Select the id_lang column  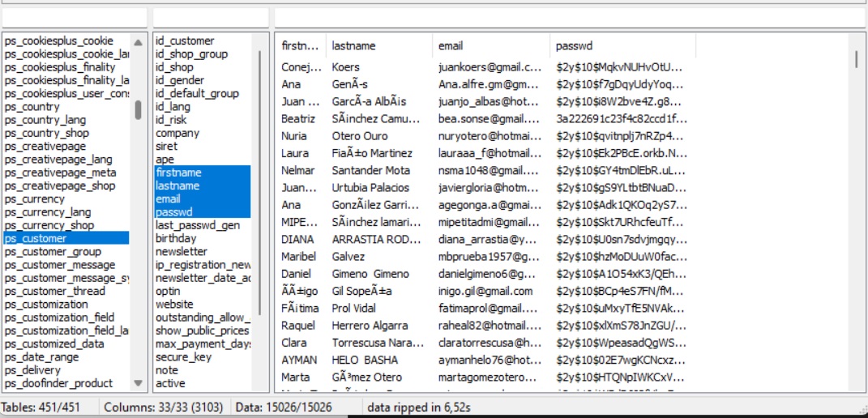202,106
